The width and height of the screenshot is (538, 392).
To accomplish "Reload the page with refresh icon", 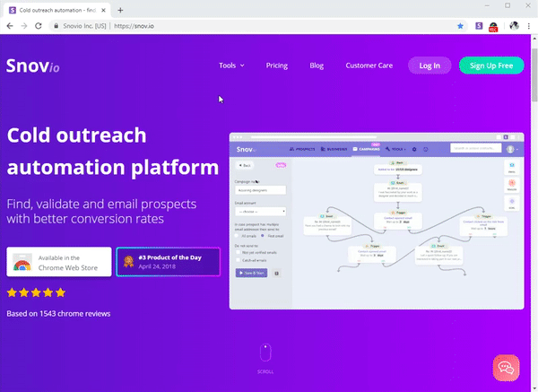I will 39,26.
